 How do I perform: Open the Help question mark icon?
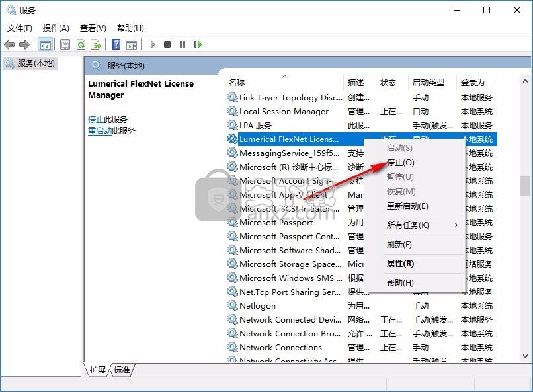click(116, 44)
